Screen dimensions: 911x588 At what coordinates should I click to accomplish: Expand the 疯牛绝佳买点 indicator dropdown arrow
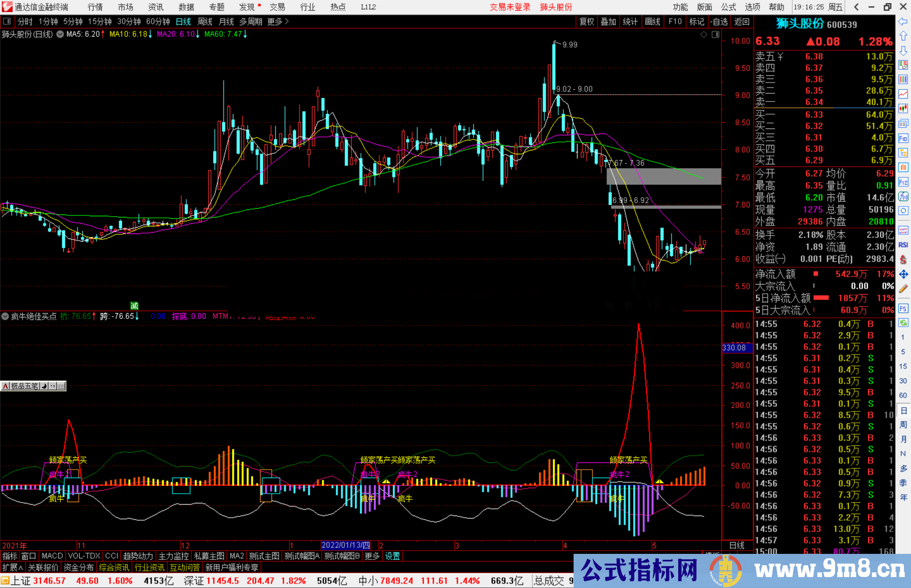click(5, 316)
